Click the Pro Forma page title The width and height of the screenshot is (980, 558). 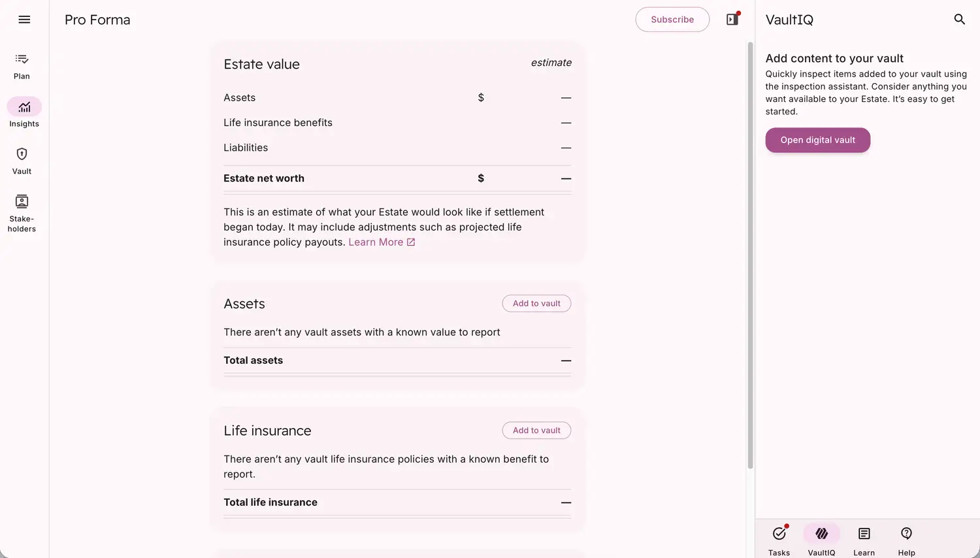(97, 20)
